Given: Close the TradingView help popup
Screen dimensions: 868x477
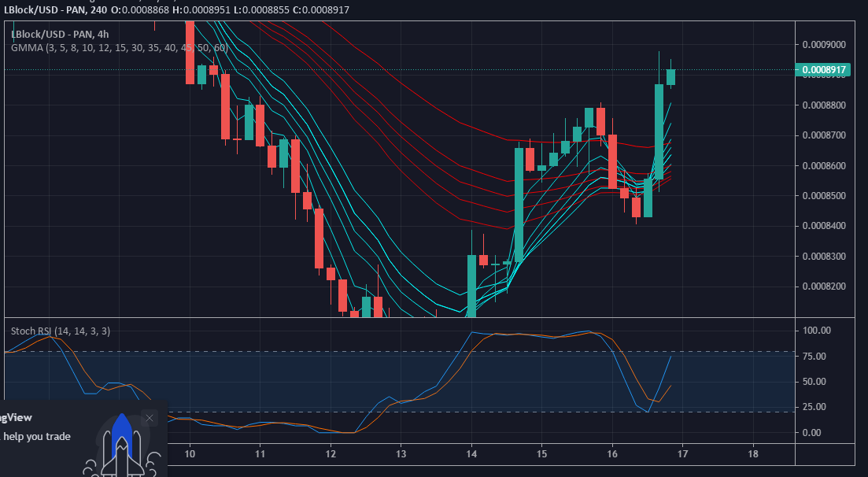Looking at the screenshot, I should [x=150, y=418].
